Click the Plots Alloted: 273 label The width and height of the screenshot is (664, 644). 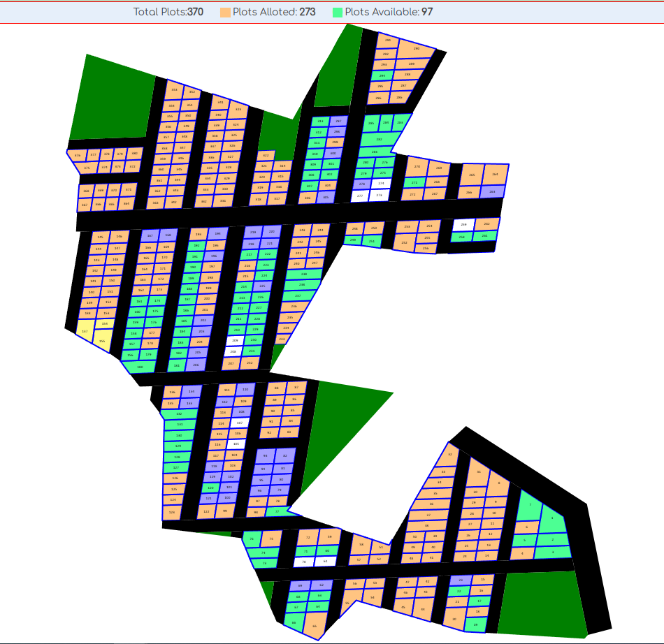(274, 12)
